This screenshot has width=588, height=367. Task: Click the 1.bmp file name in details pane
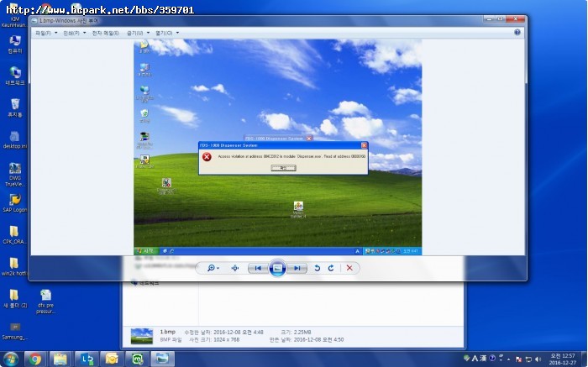click(167, 332)
